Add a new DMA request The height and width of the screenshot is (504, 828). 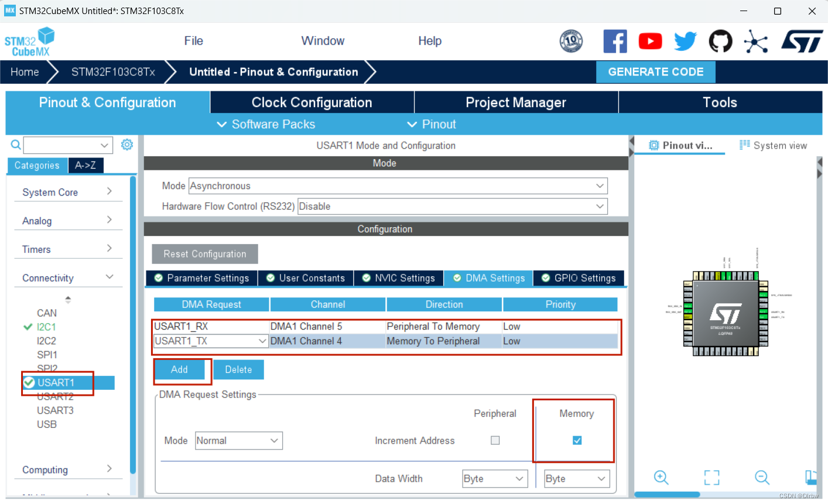179,369
